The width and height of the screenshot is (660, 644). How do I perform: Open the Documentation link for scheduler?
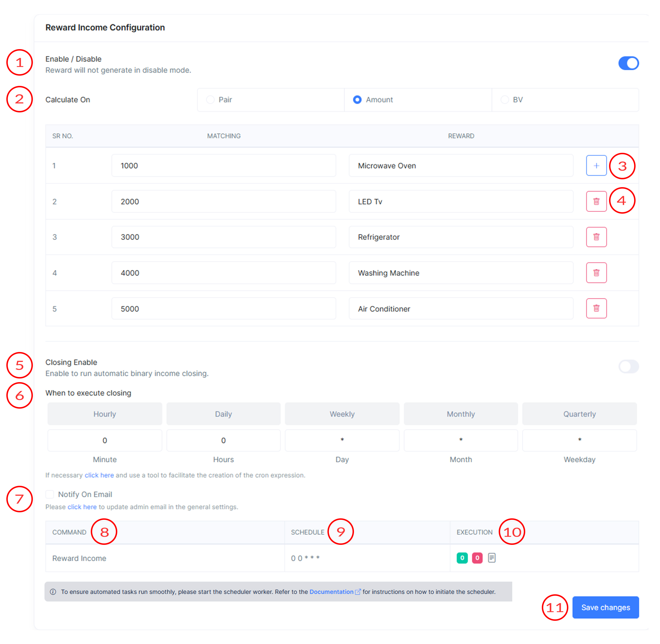pyautogui.click(x=331, y=592)
